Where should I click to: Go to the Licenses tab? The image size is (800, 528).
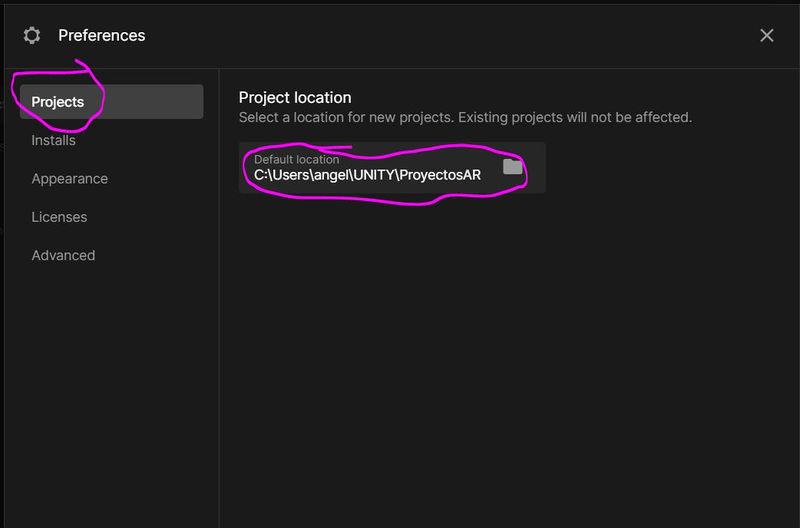pyautogui.click(x=59, y=217)
